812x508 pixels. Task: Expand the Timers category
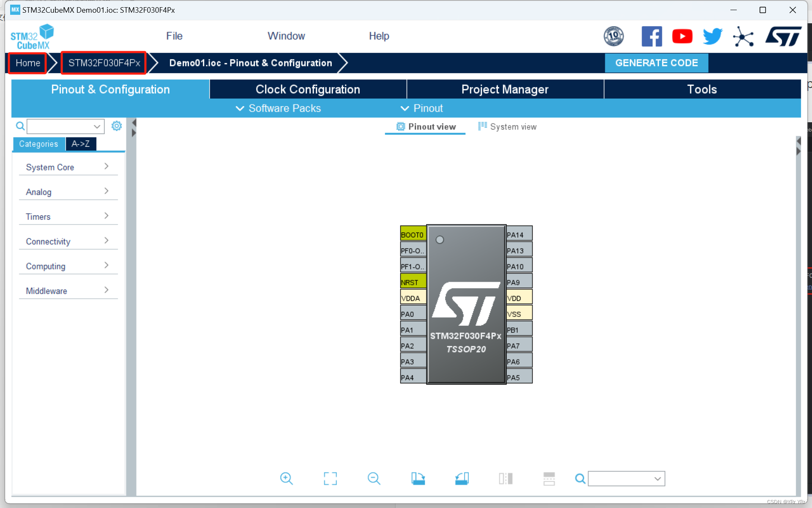(66, 217)
